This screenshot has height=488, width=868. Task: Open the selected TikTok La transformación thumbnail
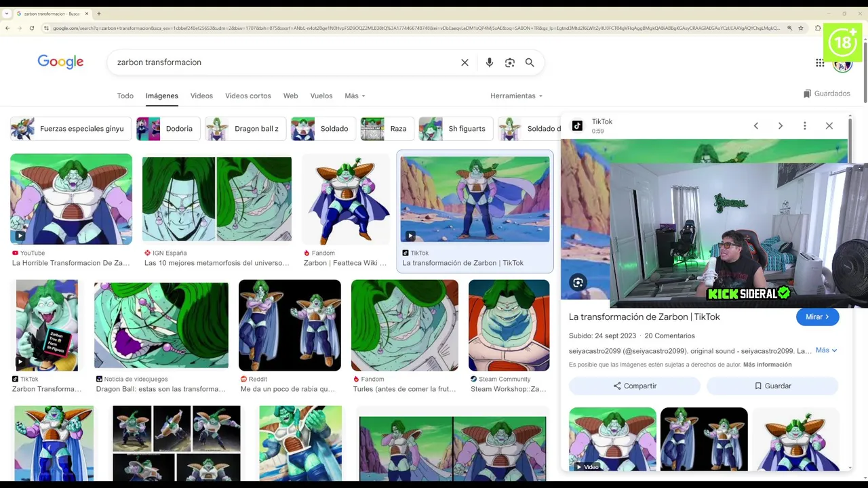coord(475,199)
